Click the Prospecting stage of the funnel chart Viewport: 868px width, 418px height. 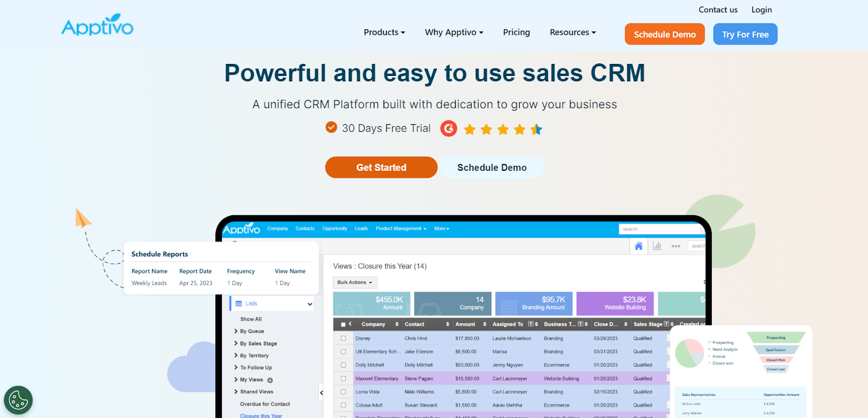[x=776, y=338]
